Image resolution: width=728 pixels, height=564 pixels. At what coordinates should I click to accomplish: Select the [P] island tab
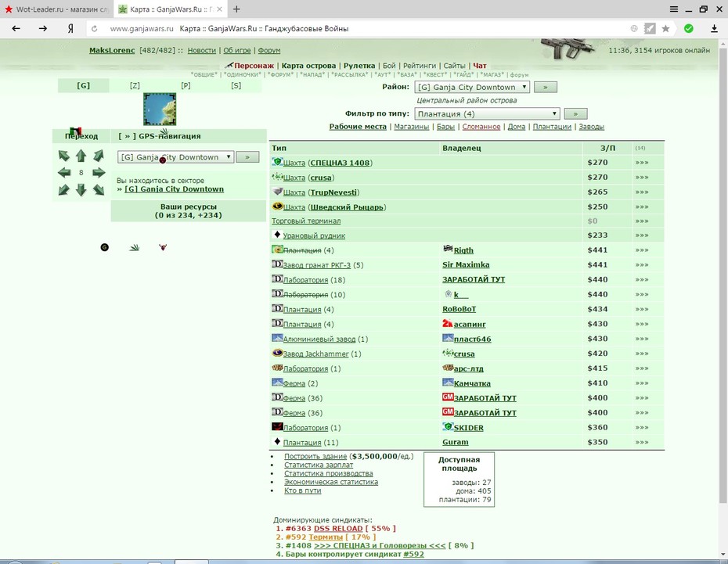click(x=186, y=85)
